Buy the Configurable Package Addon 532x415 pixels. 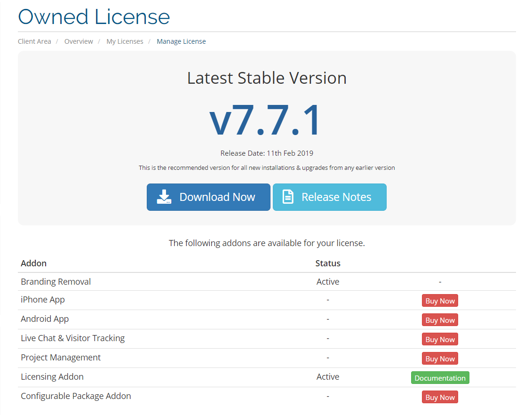440,398
